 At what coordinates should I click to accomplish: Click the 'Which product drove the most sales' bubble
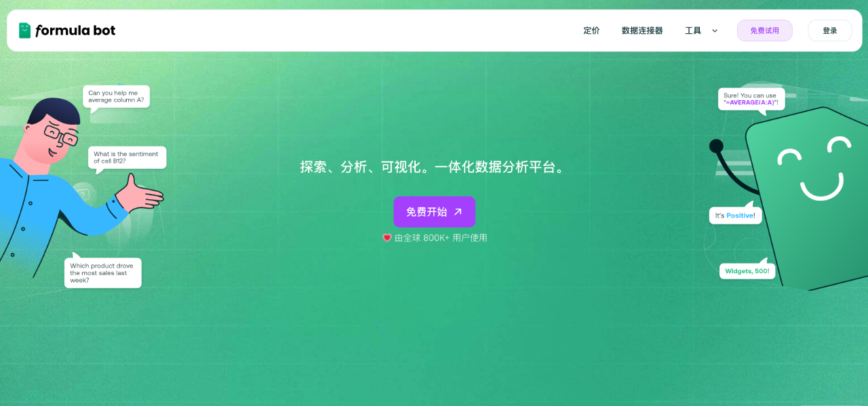pos(102,272)
